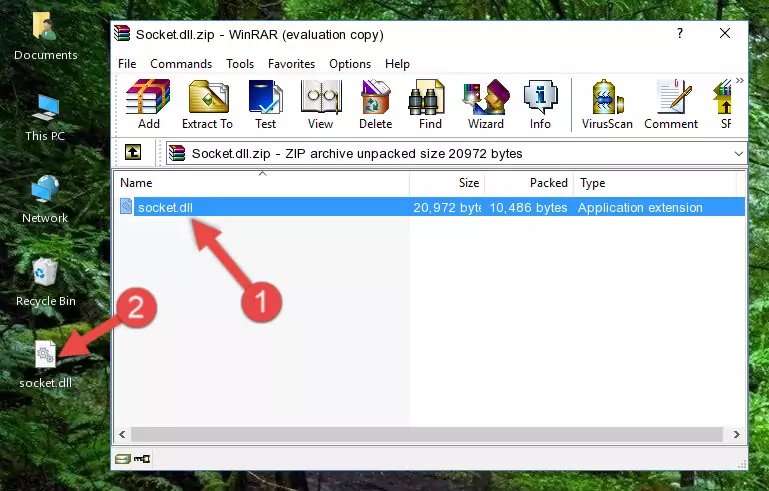
Task: Launch the Wizard tool
Action: [486, 104]
